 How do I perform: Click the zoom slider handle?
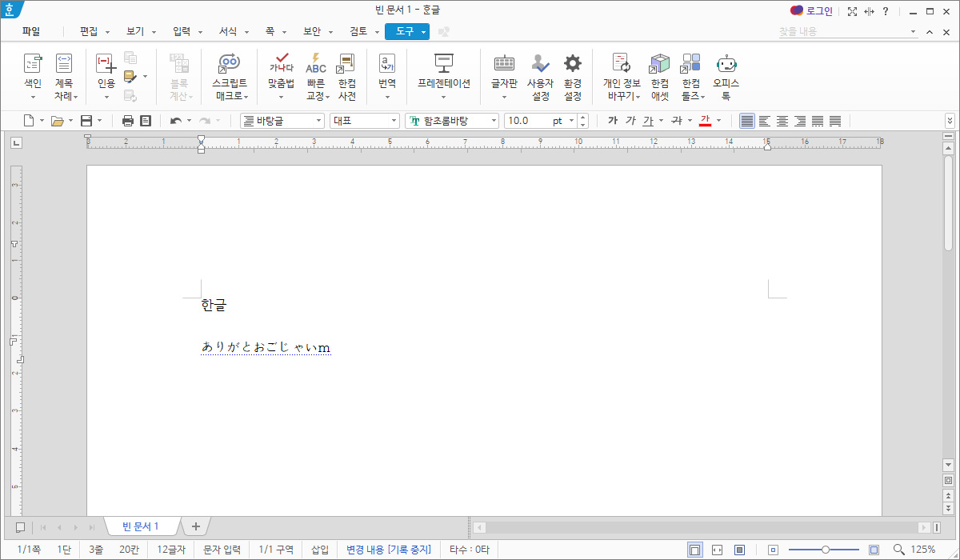(x=826, y=550)
